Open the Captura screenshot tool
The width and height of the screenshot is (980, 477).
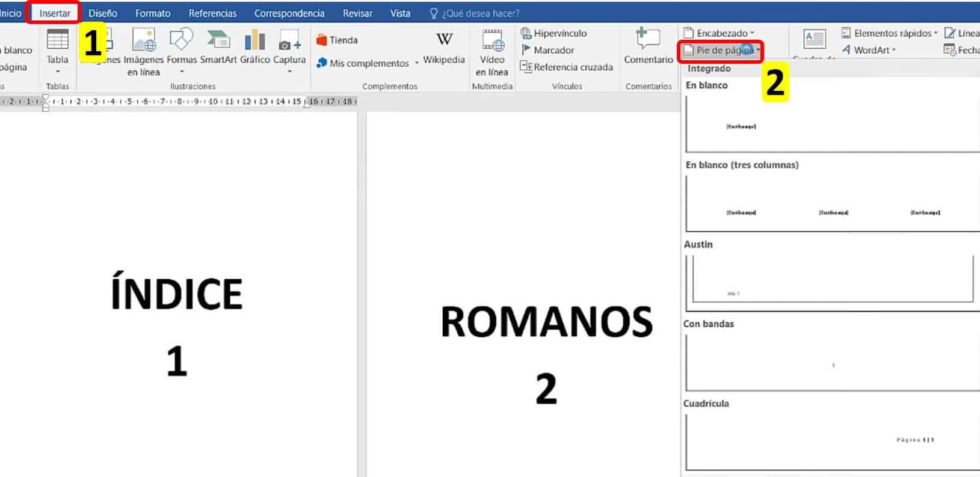(x=289, y=51)
